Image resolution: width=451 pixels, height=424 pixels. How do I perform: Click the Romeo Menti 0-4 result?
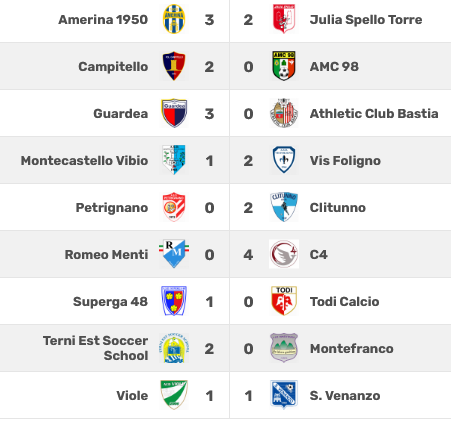(229, 255)
